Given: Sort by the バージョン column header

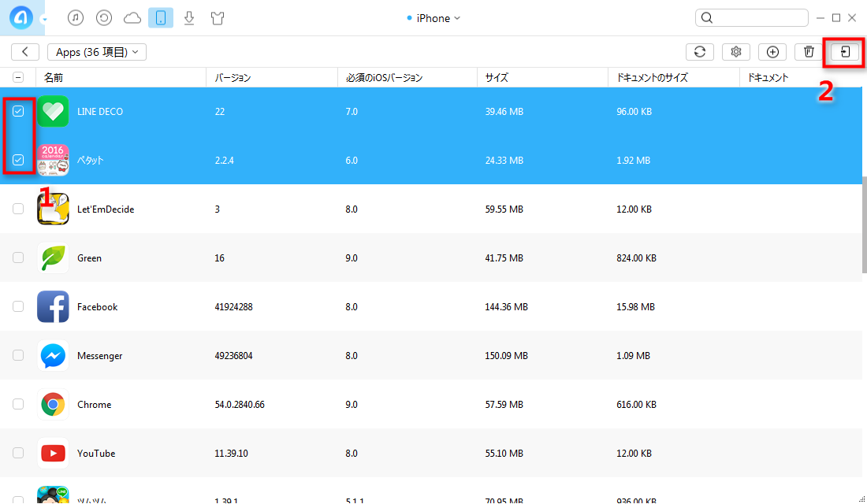Looking at the screenshot, I should pyautogui.click(x=272, y=77).
